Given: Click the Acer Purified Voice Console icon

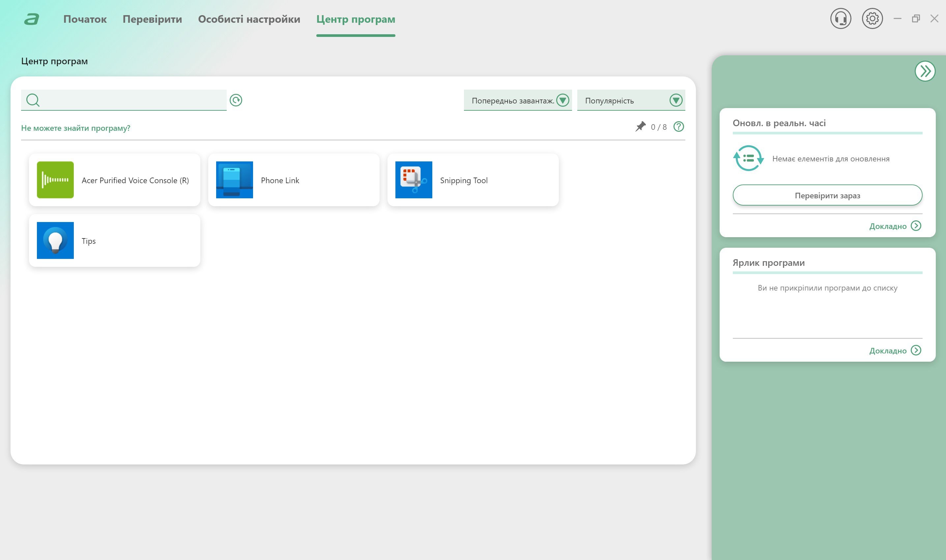Looking at the screenshot, I should pyautogui.click(x=55, y=179).
